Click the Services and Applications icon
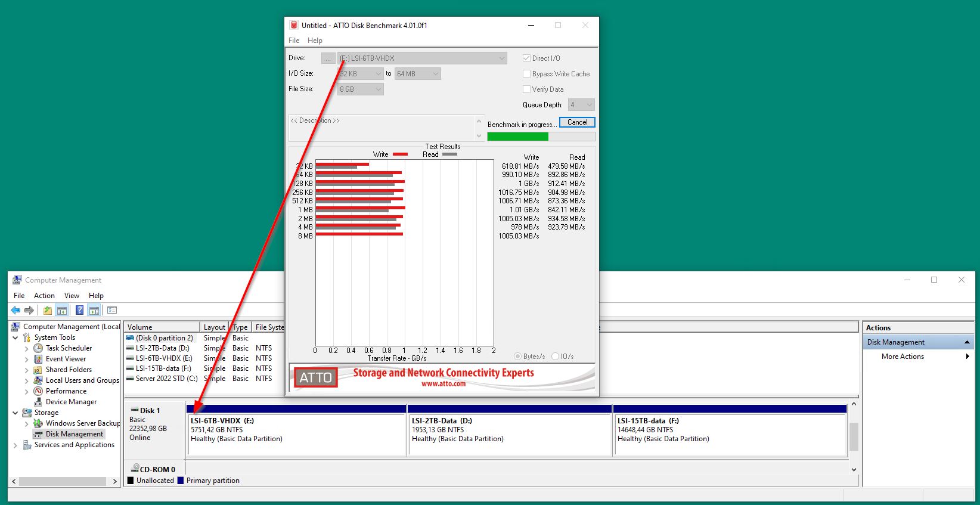The height and width of the screenshot is (505, 980). pyautogui.click(x=27, y=445)
